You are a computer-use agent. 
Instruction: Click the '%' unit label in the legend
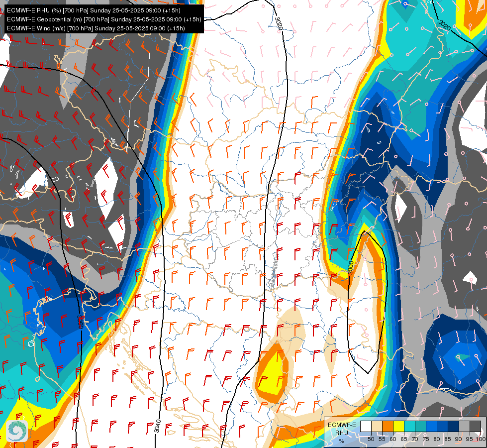point(342,441)
